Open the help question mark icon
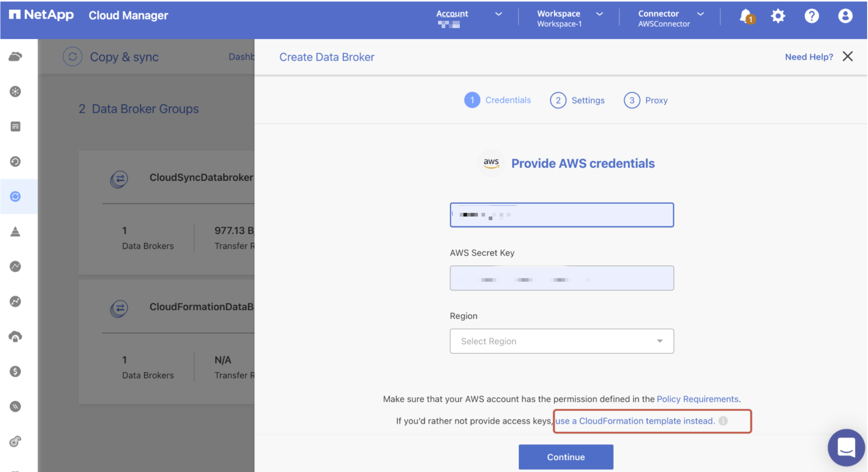The width and height of the screenshot is (868, 472). click(811, 16)
